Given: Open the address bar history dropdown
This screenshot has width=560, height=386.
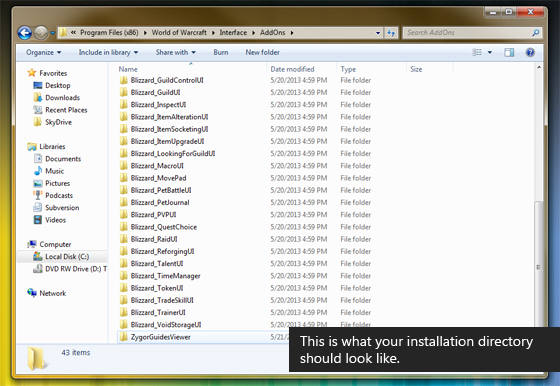Looking at the screenshot, I should (378, 33).
